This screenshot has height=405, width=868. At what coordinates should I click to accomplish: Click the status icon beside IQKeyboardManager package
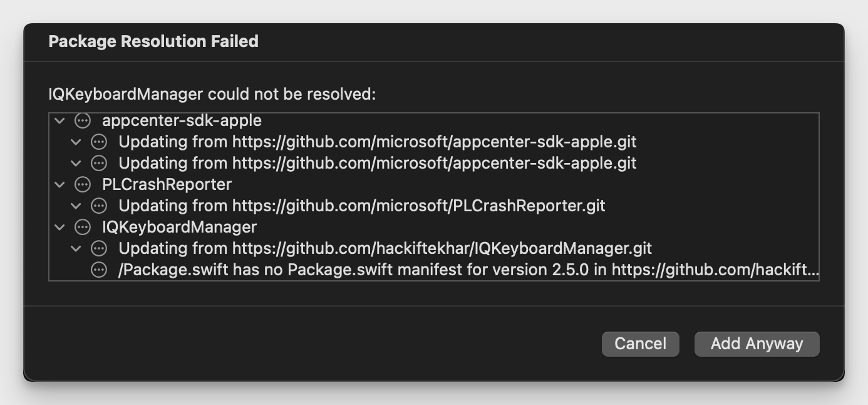pos(83,227)
